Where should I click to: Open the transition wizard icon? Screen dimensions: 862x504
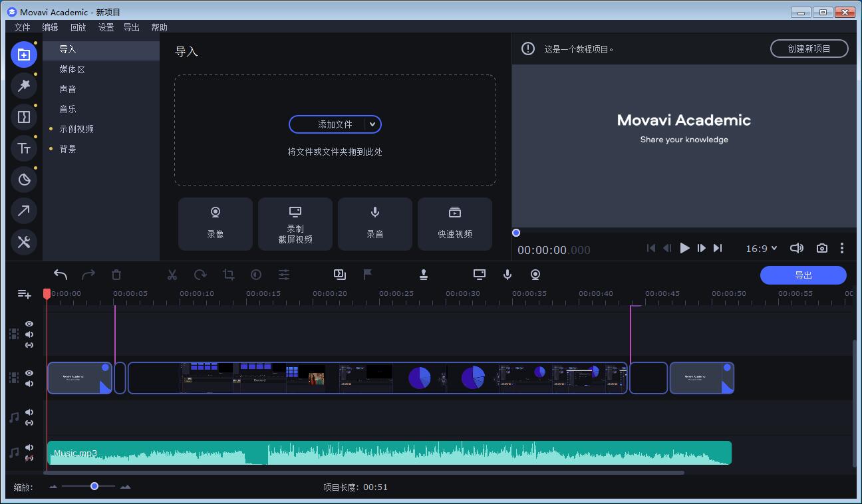click(x=340, y=274)
